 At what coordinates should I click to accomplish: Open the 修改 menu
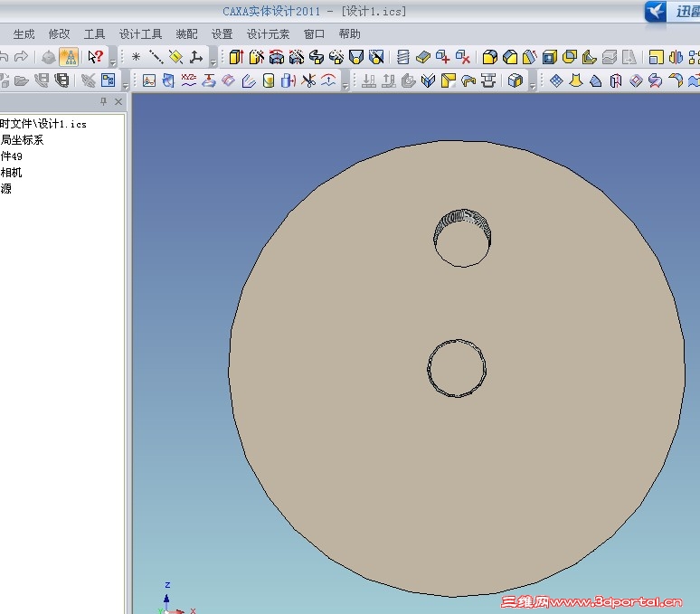[59, 34]
